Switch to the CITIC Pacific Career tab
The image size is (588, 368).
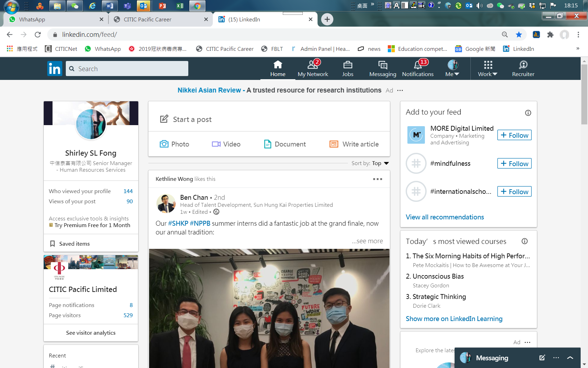point(157,19)
